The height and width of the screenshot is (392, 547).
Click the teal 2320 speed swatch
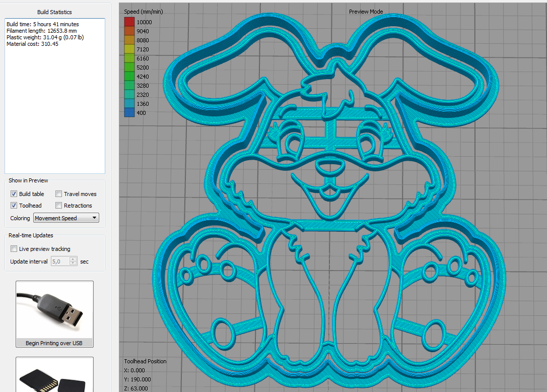coord(129,94)
